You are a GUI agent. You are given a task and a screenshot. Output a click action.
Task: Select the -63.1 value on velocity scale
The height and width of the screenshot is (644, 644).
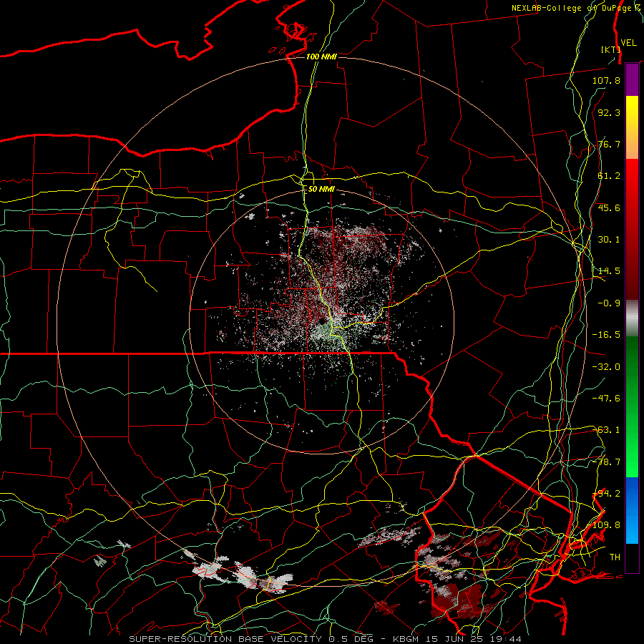click(606, 430)
